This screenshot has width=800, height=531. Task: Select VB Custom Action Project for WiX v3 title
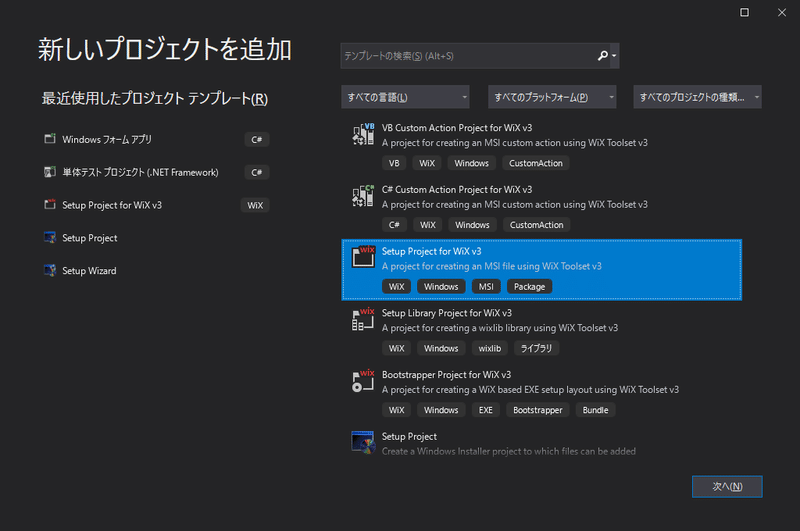click(457, 128)
